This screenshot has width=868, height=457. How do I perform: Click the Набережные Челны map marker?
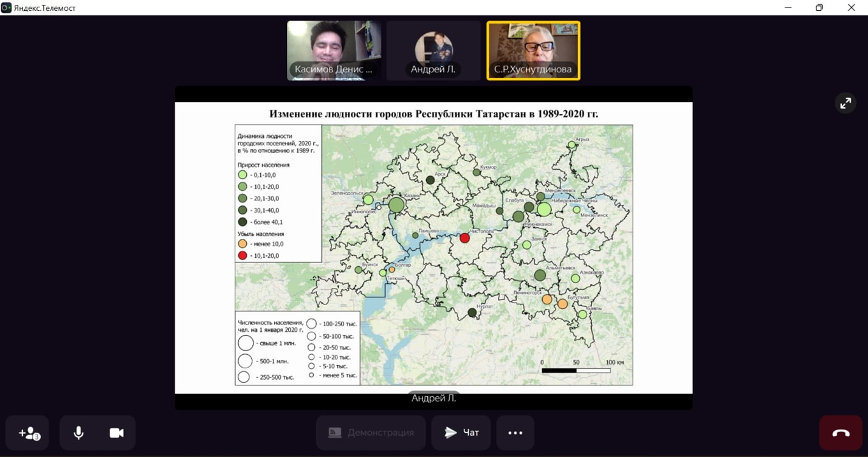tap(544, 210)
